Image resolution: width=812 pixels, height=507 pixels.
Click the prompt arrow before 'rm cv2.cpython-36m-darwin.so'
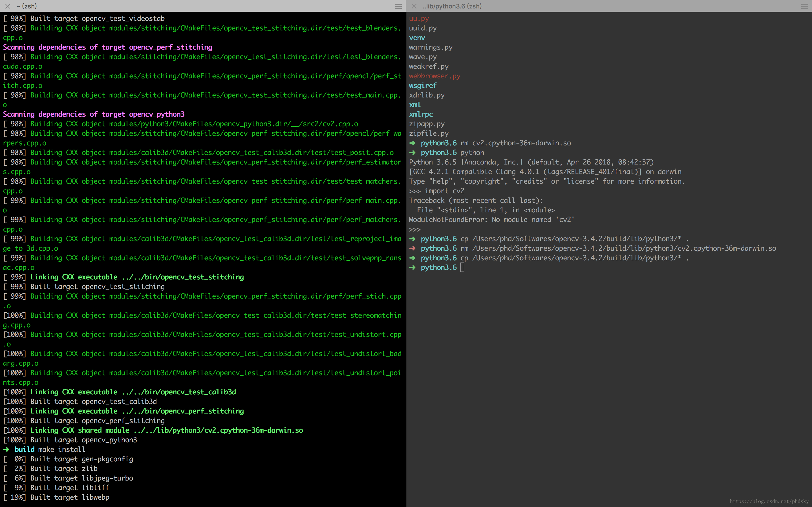tap(412, 143)
